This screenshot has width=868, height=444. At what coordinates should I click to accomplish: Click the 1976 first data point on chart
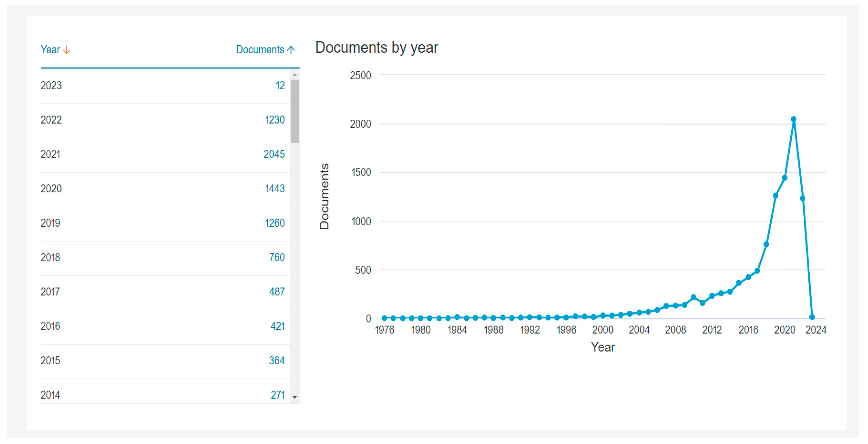[x=384, y=318]
